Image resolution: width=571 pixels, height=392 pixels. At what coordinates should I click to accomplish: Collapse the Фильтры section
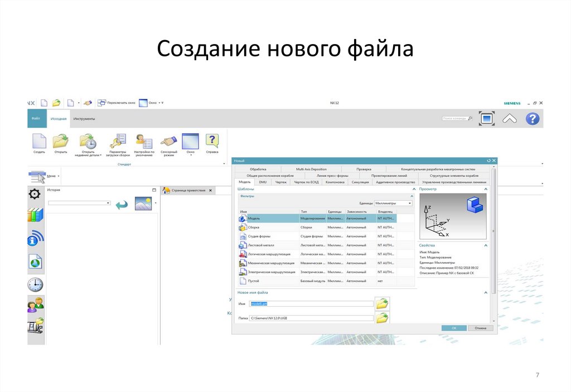(412, 196)
